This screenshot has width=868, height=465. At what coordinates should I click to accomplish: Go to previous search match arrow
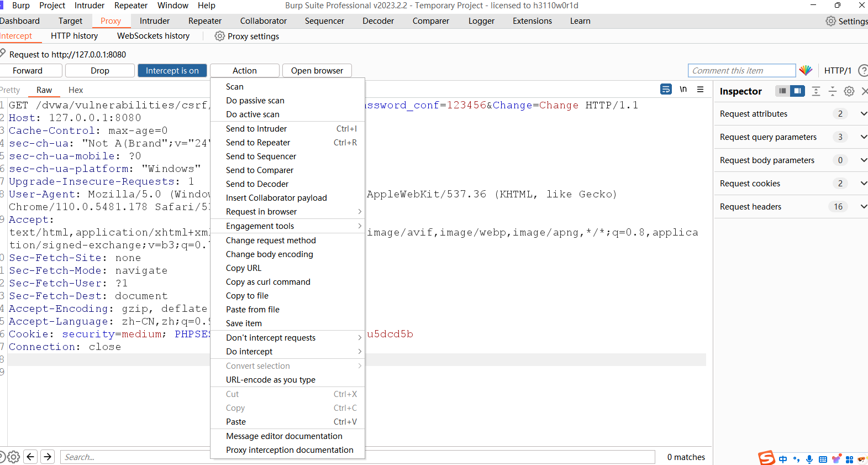point(31,457)
